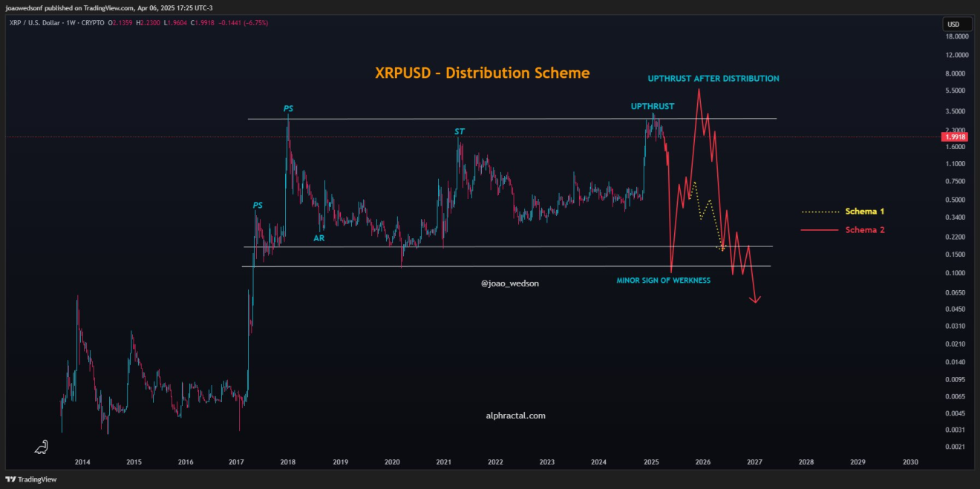This screenshot has width=980, height=489.
Task: Select the ST annotation near 2021 peak
Action: pos(460,131)
